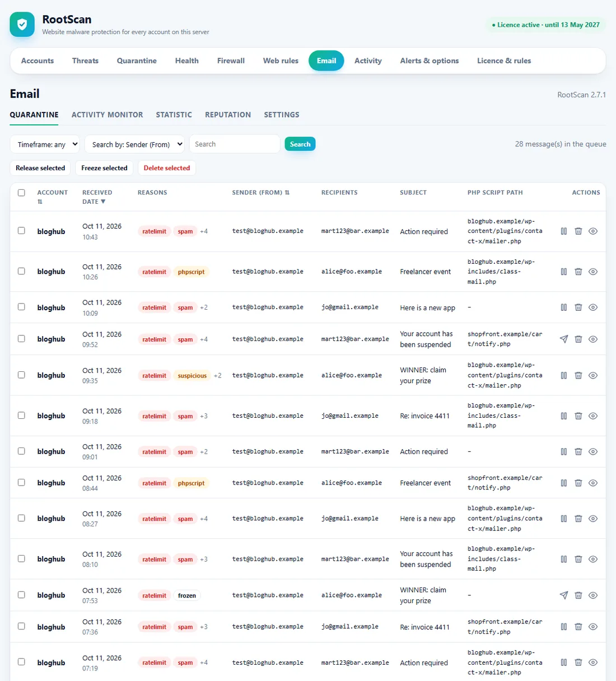Sort by Sender (From) column header

pyautogui.click(x=260, y=193)
